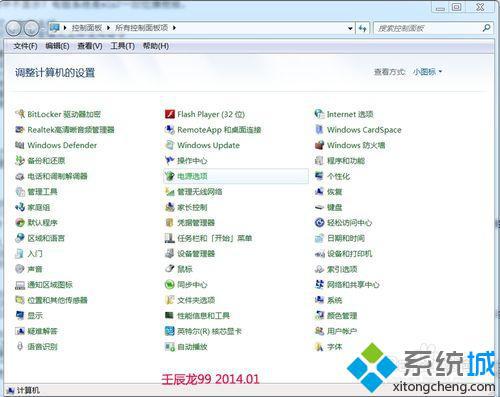
Task: Expand arrow after 控制面板 breadcrumb
Action: pyautogui.click(x=108, y=28)
